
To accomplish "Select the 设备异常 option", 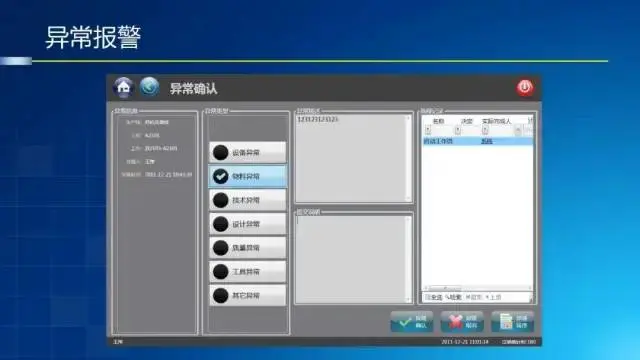I will [x=247, y=153].
